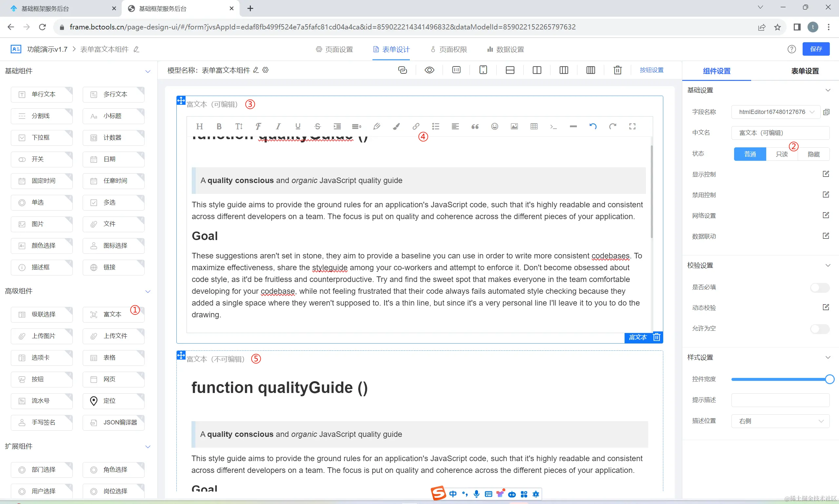Open the 描述位置 dropdown
This screenshot has width=839, height=504.
(x=780, y=421)
